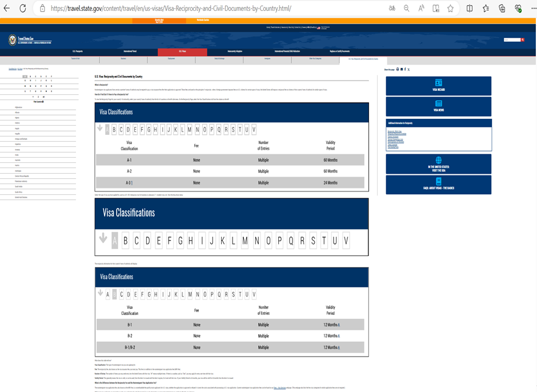
Task: Select letter H in the large Visa Classifications bar
Action: (190, 241)
